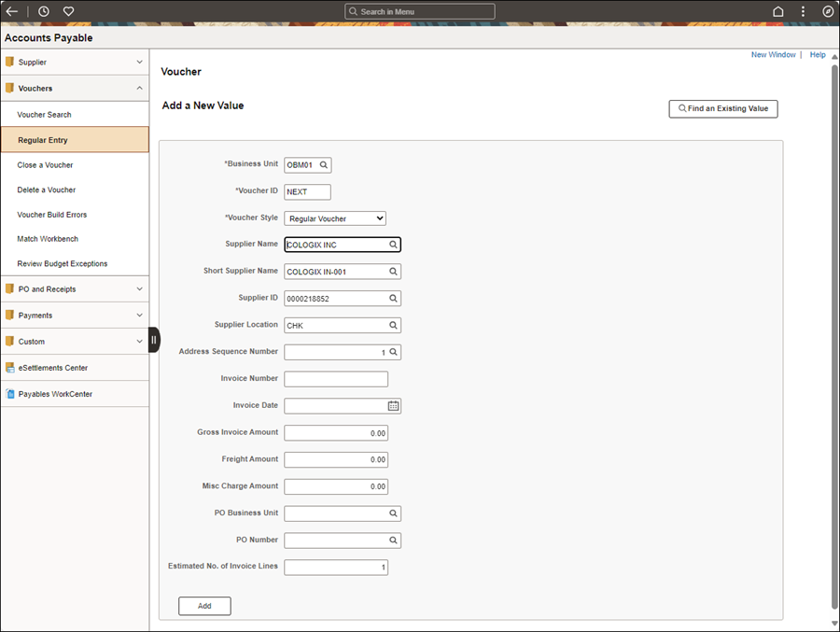840x632 pixels.
Task: Click the Invoice Number input field
Action: pyautogui.click(x=336, y=379)
